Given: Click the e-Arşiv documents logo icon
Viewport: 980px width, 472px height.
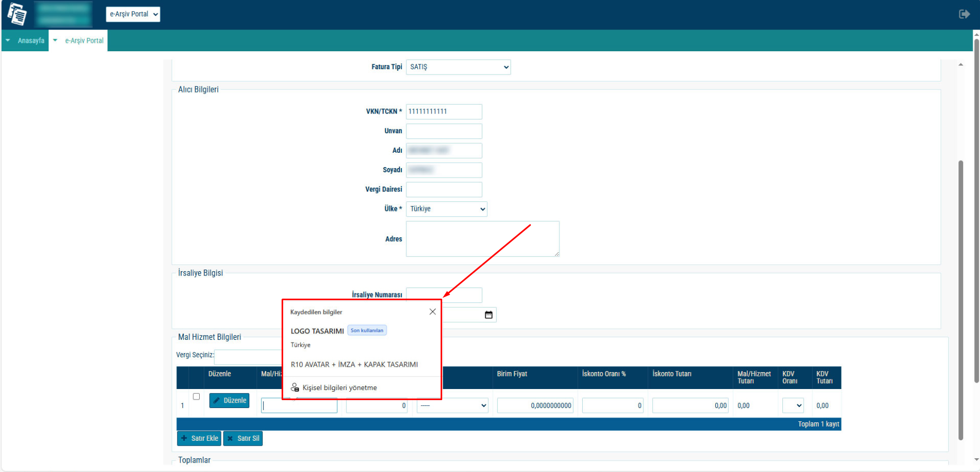Looking at the screenshot, I should [x=17, y=14].
